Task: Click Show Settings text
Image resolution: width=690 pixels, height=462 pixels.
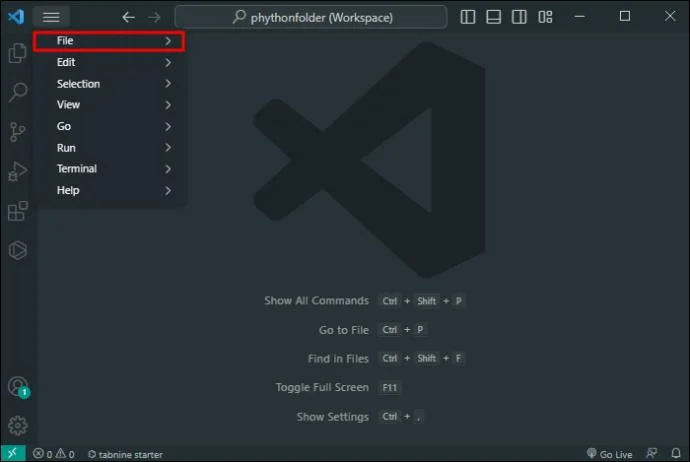Action: point(333,417)
